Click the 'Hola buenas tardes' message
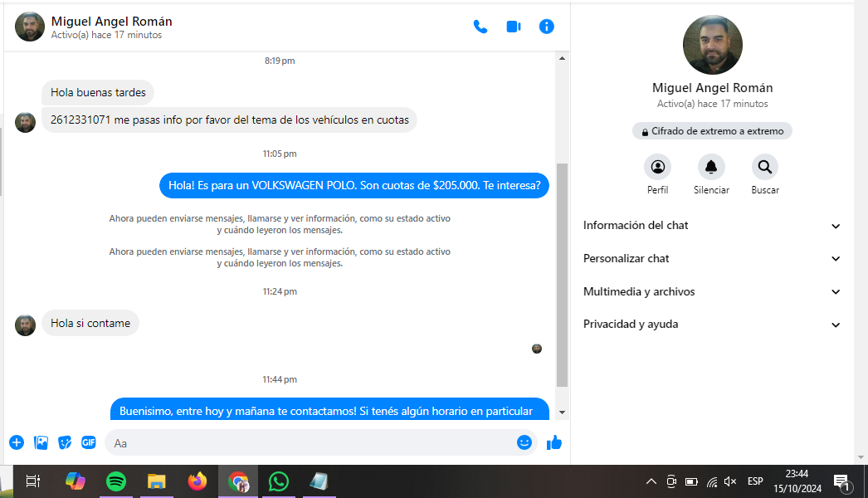Viewport: 868px width, 498px height. coord(98,92)
